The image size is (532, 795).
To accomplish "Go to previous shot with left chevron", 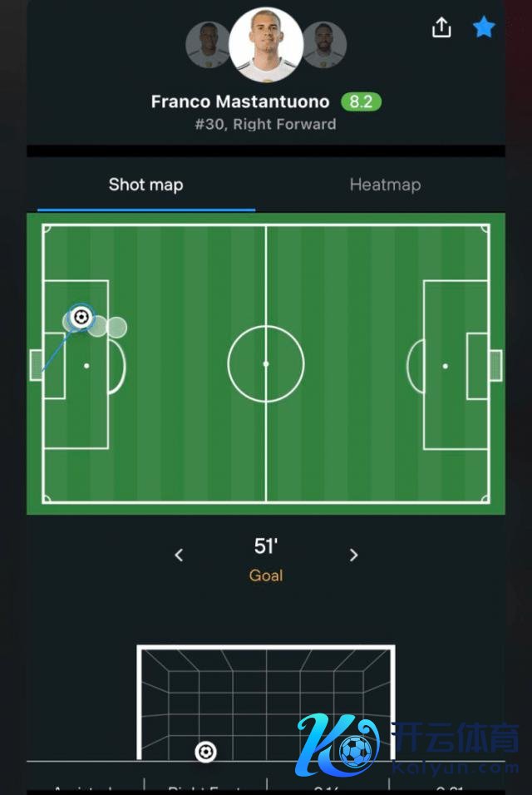I will (179, 555).
